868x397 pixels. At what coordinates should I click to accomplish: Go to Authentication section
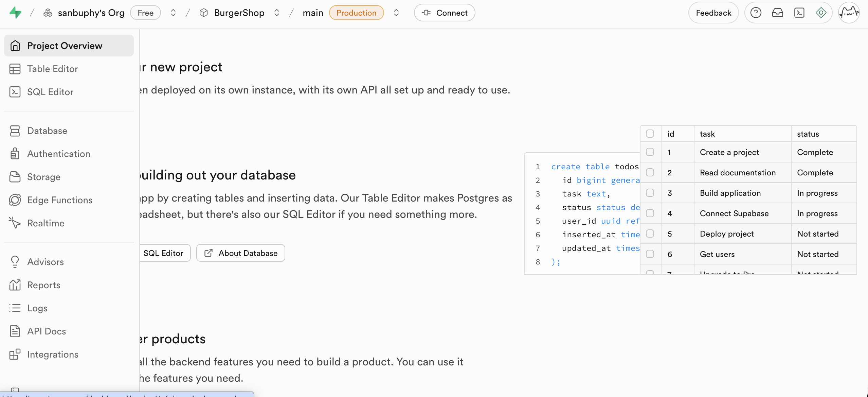pos(58,154)
